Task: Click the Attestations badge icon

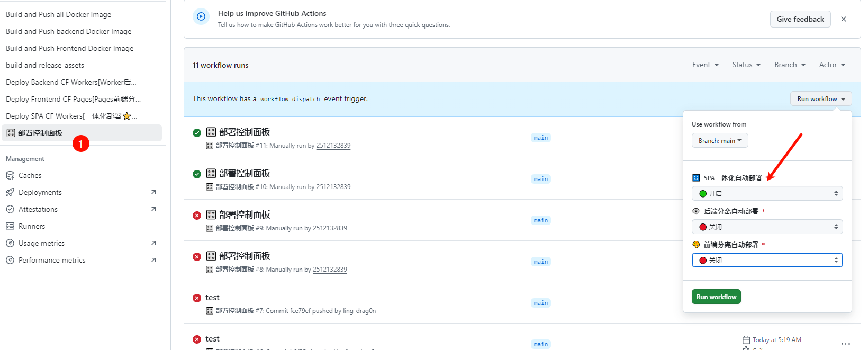Action: (x=10, y=209)
